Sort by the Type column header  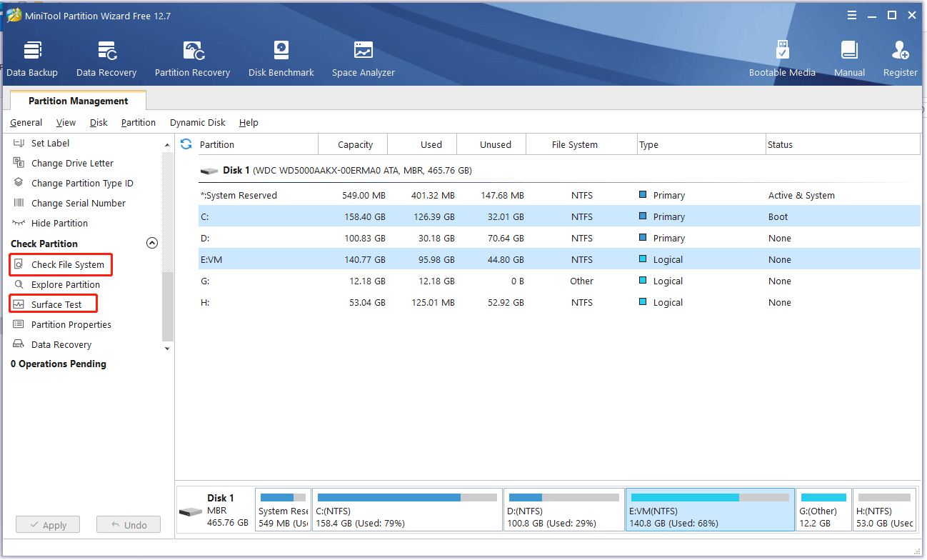click(701, 144)
